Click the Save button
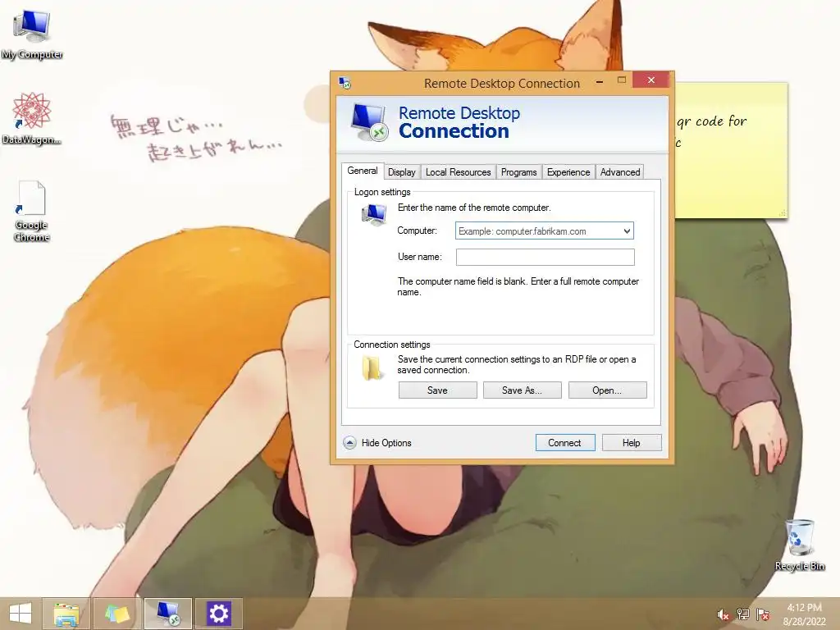Screen dimensions: 840x630 point(437,390)
